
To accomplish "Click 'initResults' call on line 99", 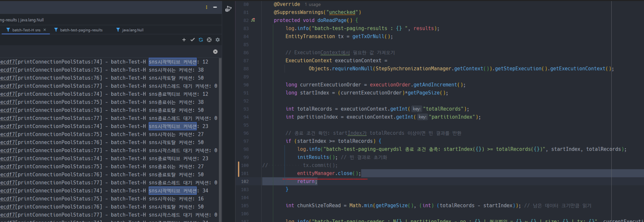I will tap(313, 157).
